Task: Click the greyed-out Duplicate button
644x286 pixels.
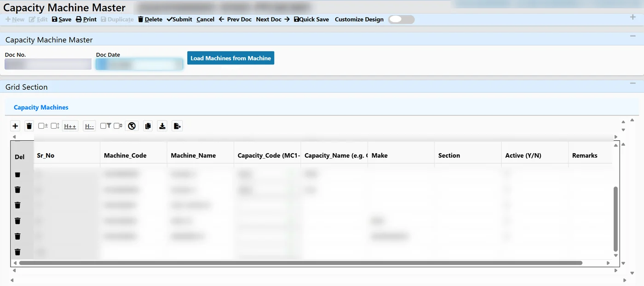Action: 117,19
